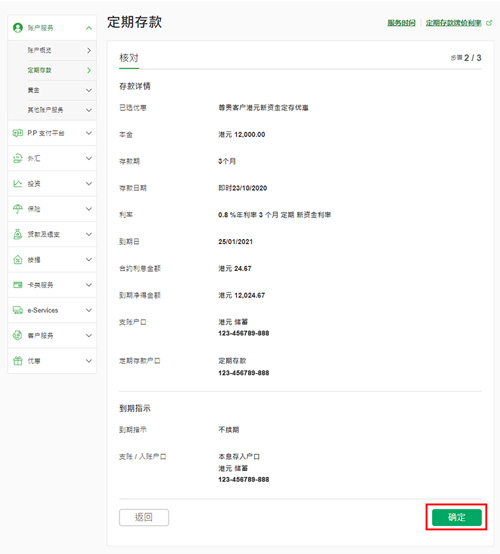Open the 黄金 sidebar entry
This screenshot has height=554, width=500.
[34, 90]
